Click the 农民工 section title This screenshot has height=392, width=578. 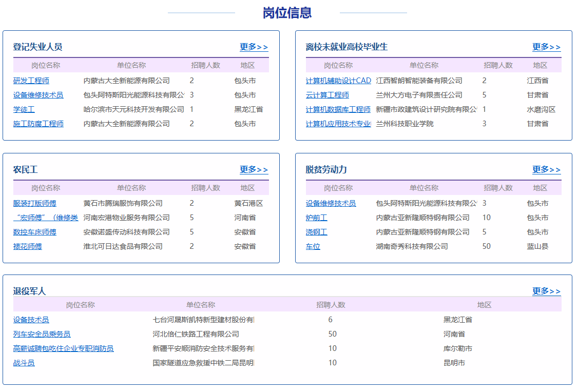pos(26,169)
